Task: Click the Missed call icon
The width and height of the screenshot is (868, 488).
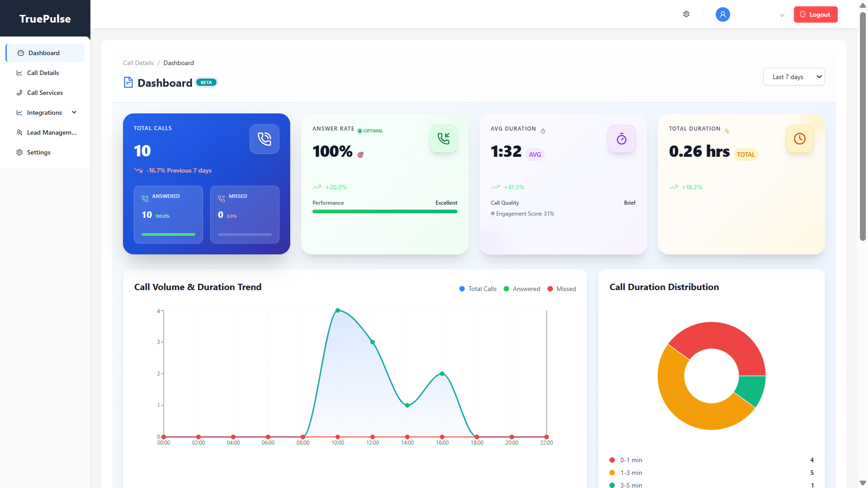Action: point(222,198)
